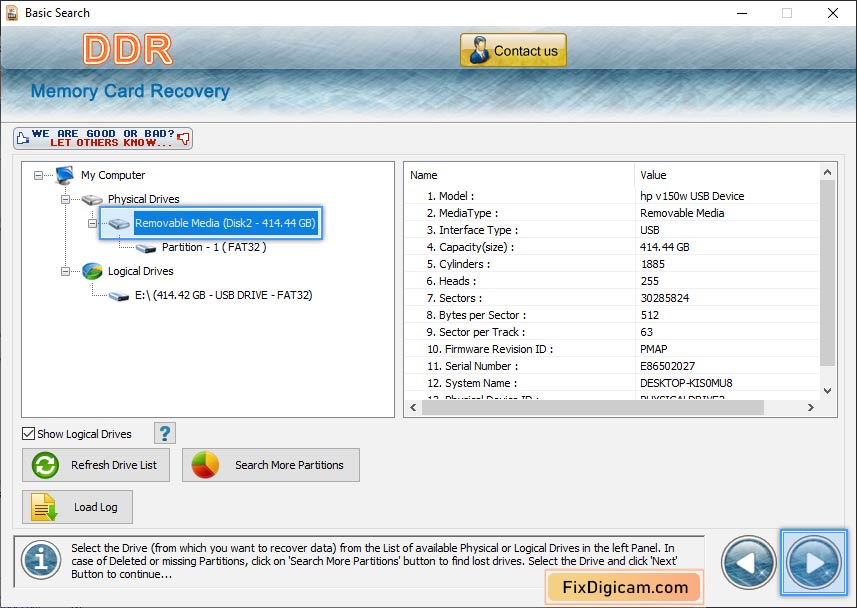Select the '3. Interface Type :' row
This screenshot has height=608, width=857.
click(613, 230)
